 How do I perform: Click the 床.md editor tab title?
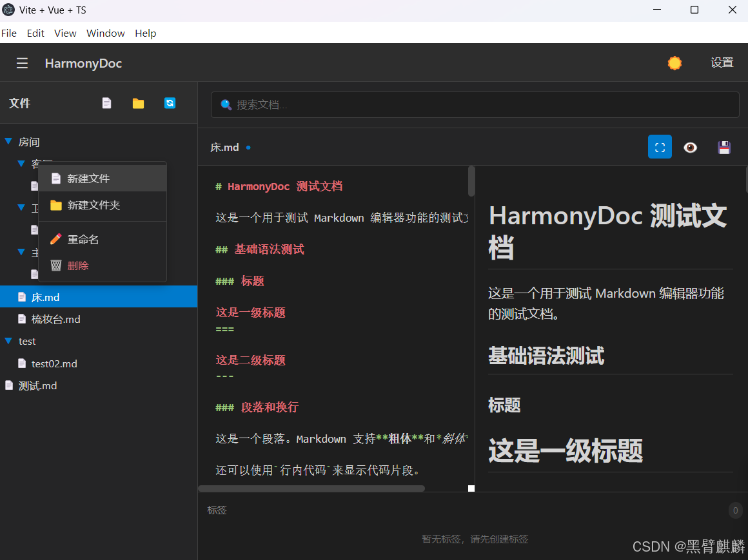pyautogui.click(x=224, y=148)
